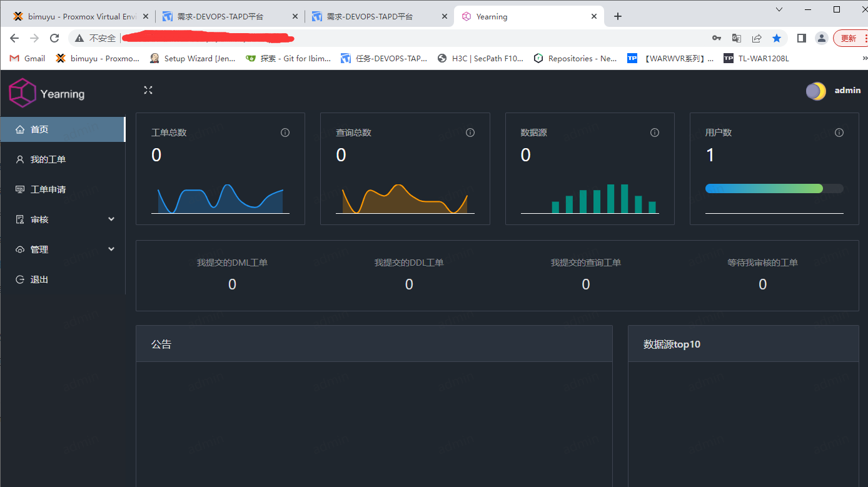This screenshot has height=487, width=868.
Task: Click the 不安全 security warning indicator
Action: tap(96, 38)
